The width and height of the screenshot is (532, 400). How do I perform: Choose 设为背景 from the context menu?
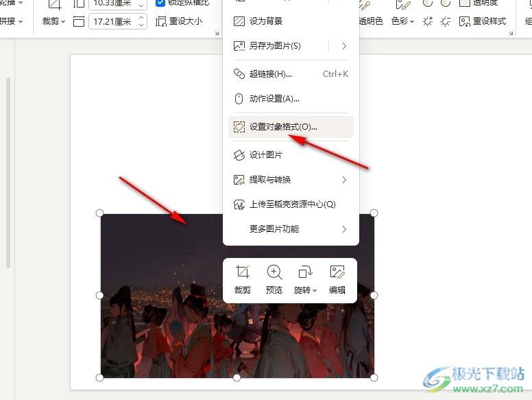click(291, 21)
